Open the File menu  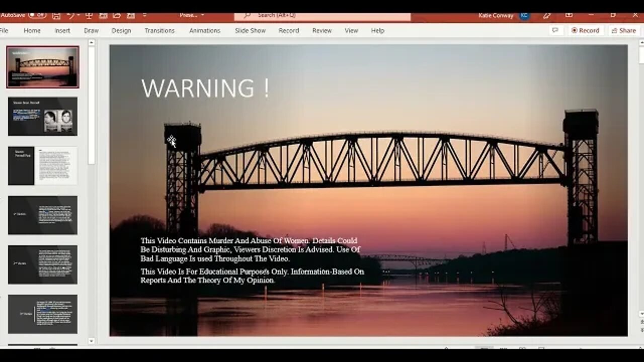point(4,31)
